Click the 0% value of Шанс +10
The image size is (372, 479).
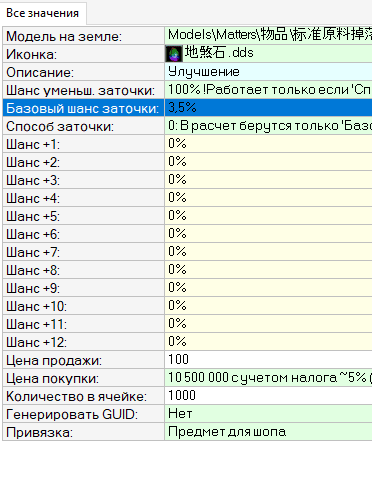click(x=268, y=306)
